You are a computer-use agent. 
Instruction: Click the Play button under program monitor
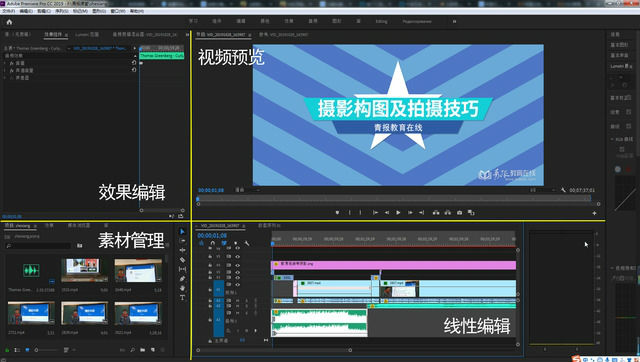[398, 213]
